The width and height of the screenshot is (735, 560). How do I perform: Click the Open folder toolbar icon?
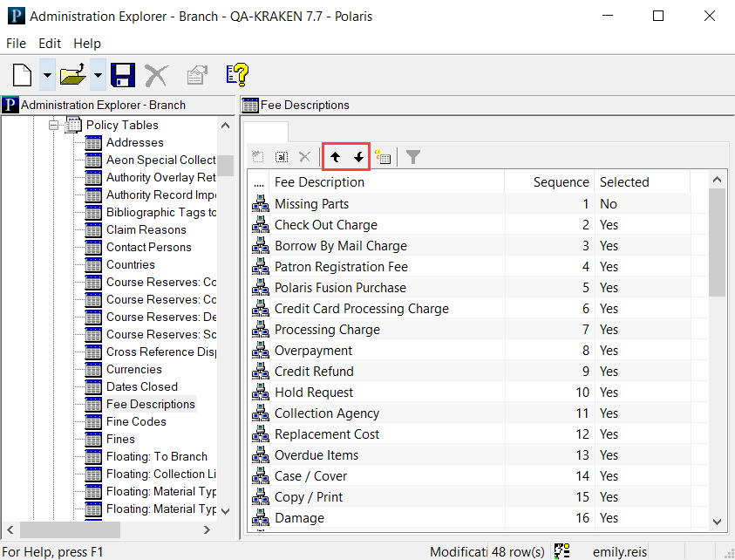(x=71, y=75)
